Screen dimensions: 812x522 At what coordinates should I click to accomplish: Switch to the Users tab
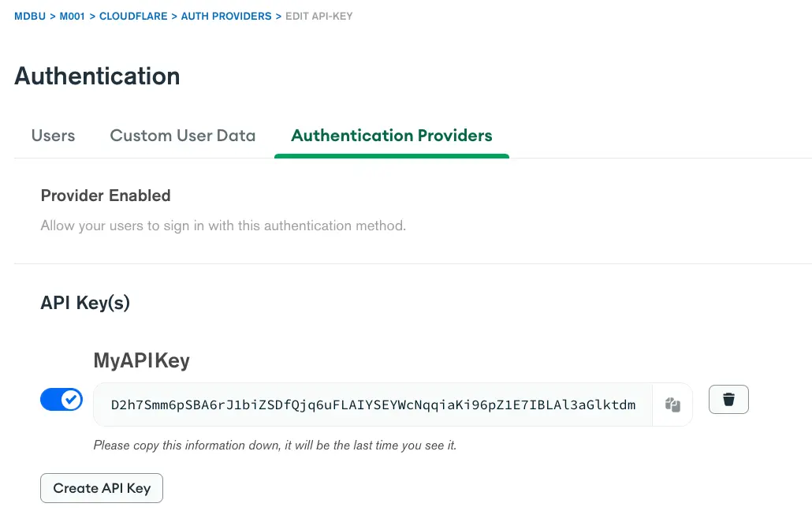53,136
